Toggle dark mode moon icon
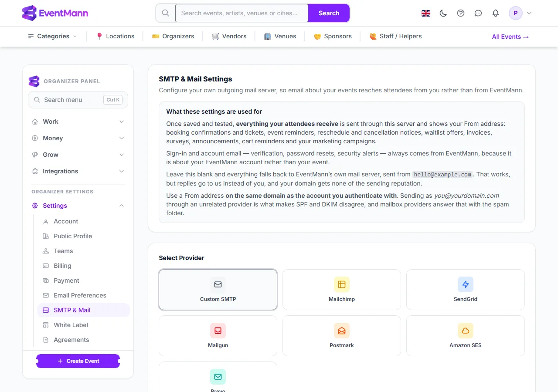Viewport: 558px width, 392px height. [443, 13]
